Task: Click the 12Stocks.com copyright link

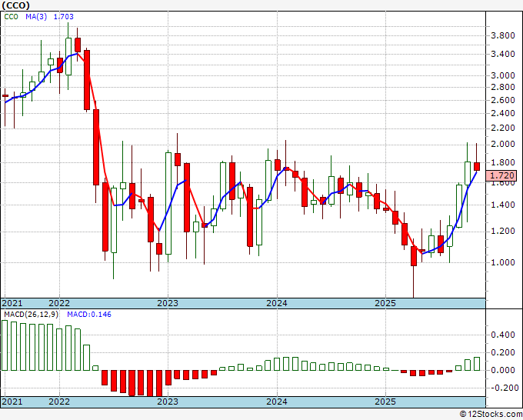Action: (x=491, y=415)
